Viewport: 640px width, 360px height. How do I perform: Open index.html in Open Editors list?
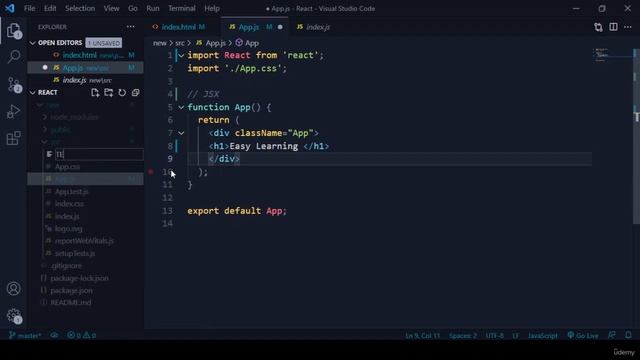[86, 55]
